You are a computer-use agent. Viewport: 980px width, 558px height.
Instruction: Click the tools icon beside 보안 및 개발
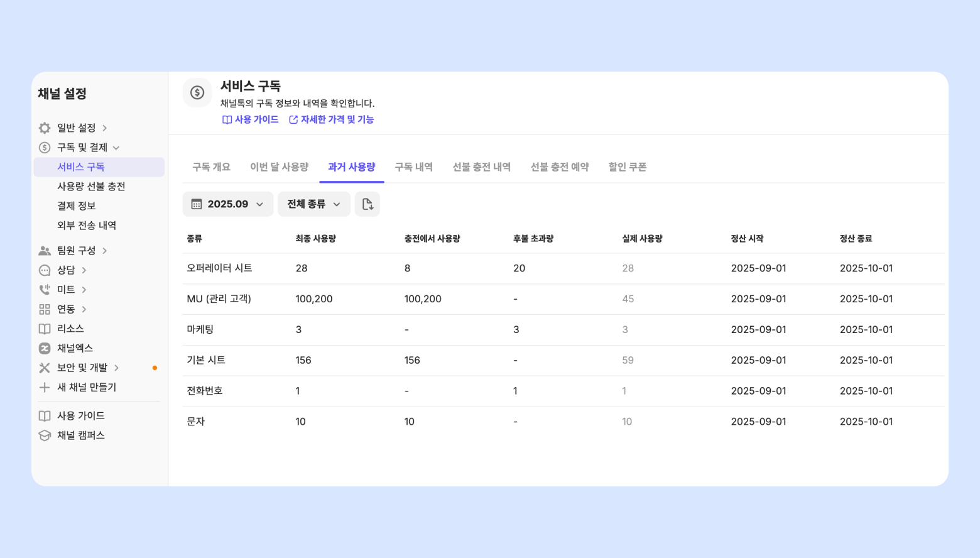[x=45, y=368]
